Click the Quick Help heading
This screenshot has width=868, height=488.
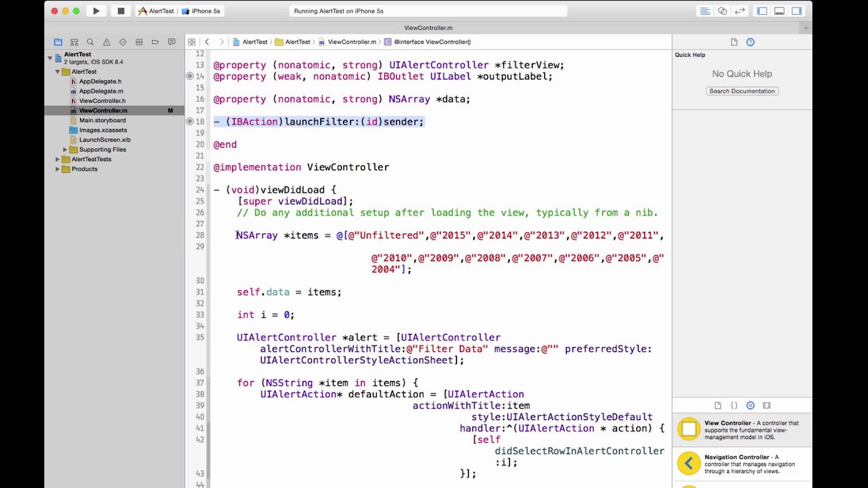coord(690,55)
